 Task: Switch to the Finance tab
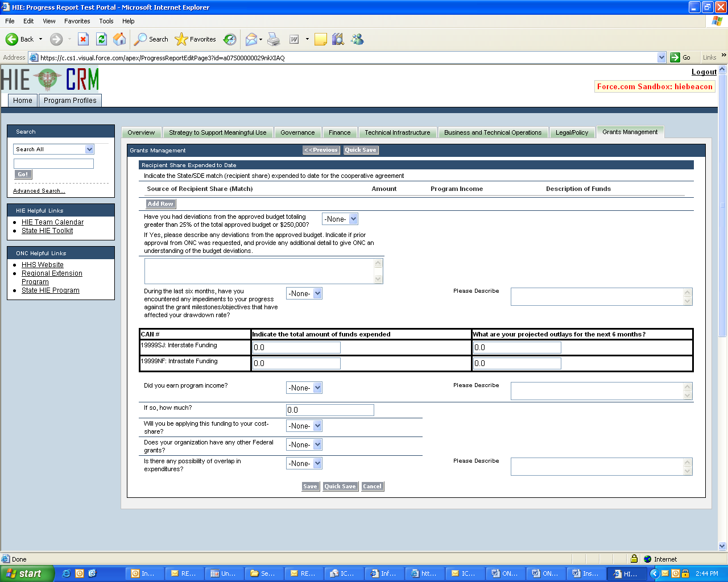(340, 132)
